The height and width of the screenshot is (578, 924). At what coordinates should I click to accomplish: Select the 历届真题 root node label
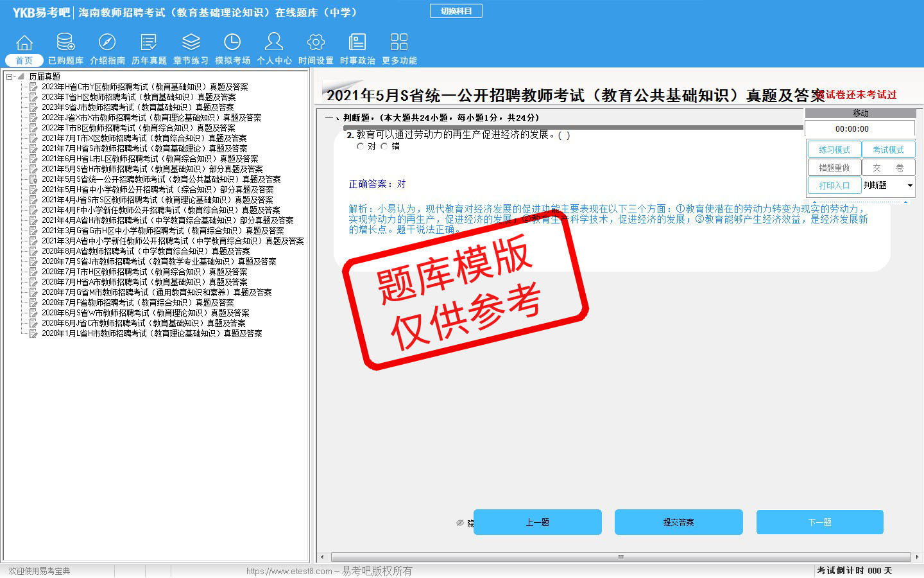coord(44,76)
